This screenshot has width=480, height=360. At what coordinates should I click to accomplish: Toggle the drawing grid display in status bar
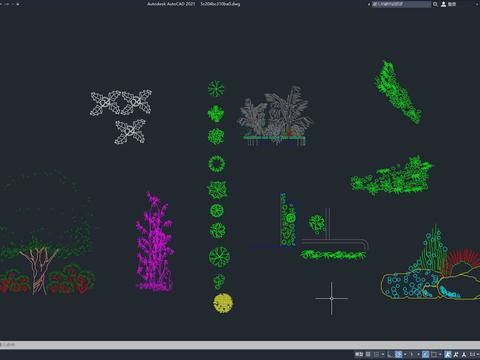(368, 354)
